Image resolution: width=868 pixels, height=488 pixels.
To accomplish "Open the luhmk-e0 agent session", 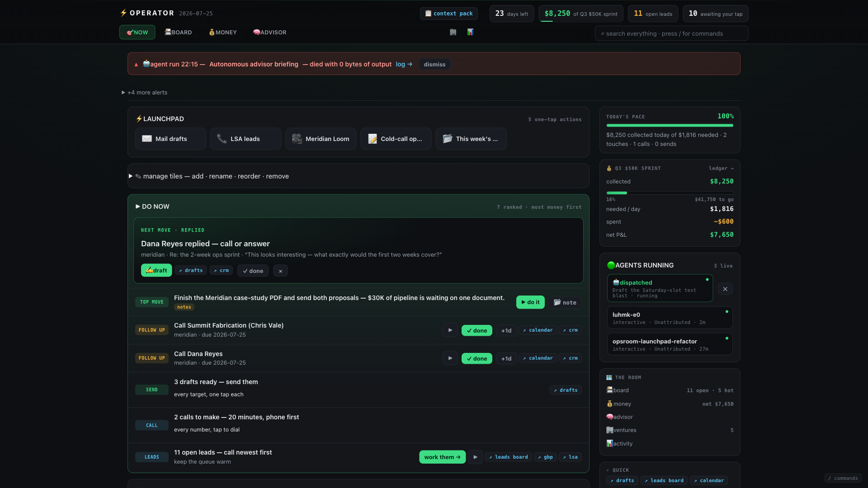I will pyautogui.click(x=670, y=318).
